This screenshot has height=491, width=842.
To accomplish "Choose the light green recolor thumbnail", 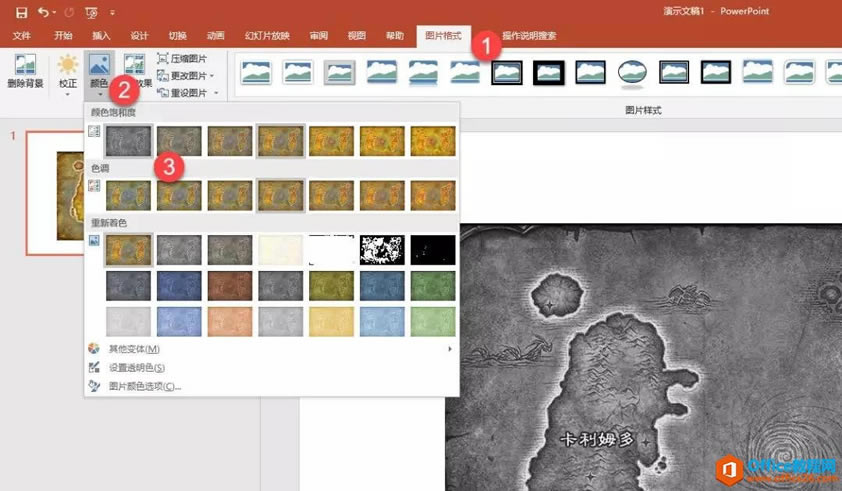I will [433, 321].
